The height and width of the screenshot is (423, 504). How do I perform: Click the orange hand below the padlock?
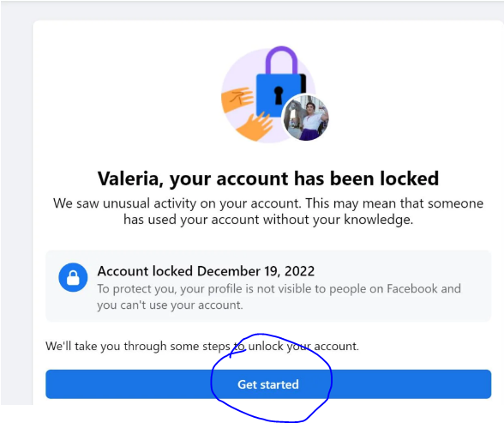click(255, 126)
